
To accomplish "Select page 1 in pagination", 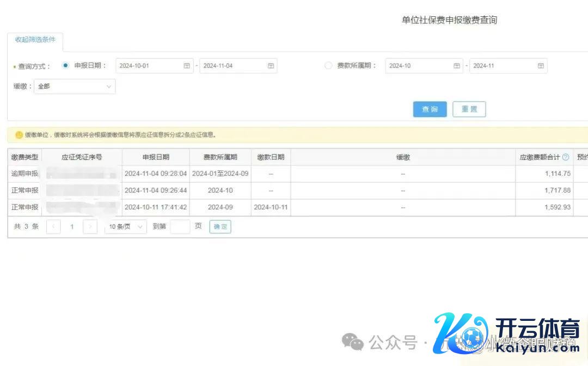I will pyautogui.click(x=71, y=227).
